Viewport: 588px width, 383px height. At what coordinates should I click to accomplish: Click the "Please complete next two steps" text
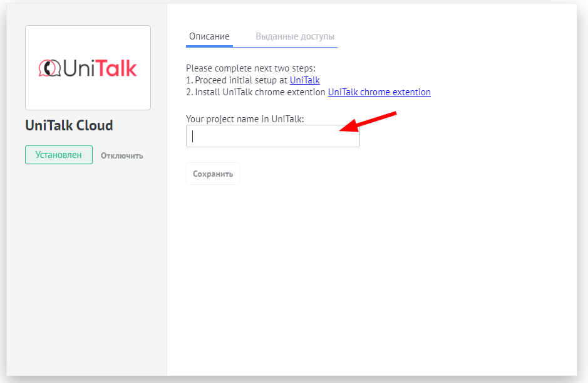click(250, 68)
